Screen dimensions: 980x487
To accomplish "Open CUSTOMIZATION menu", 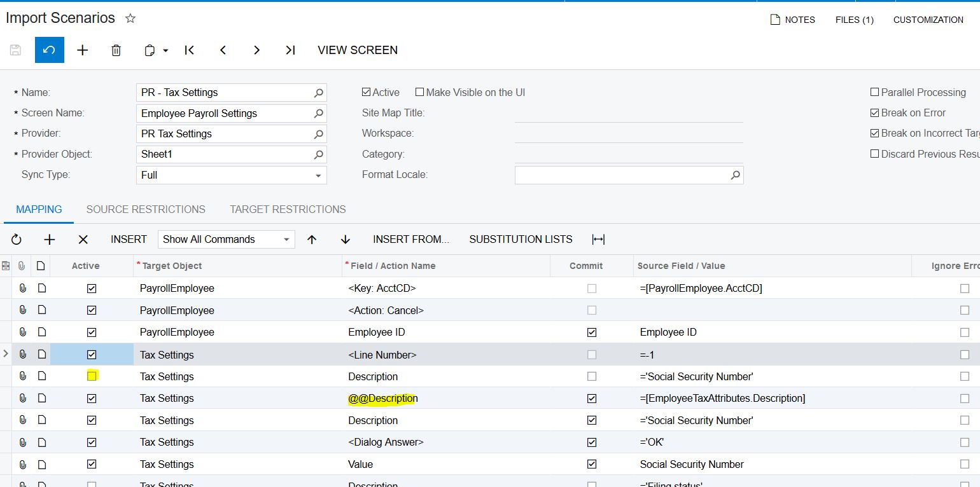I will (928, 20).
